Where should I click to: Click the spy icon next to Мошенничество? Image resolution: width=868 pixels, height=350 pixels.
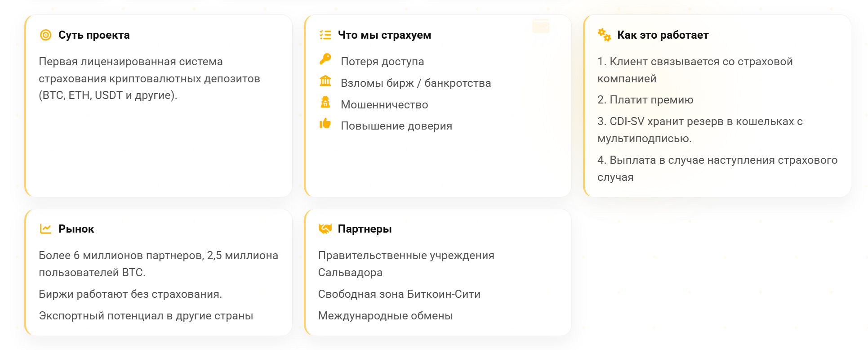tap(325, 102)
